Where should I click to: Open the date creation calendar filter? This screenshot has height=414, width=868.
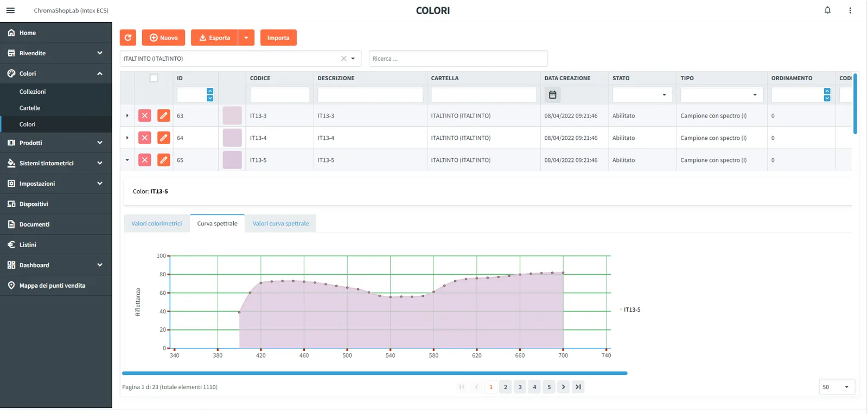point(552,95)
